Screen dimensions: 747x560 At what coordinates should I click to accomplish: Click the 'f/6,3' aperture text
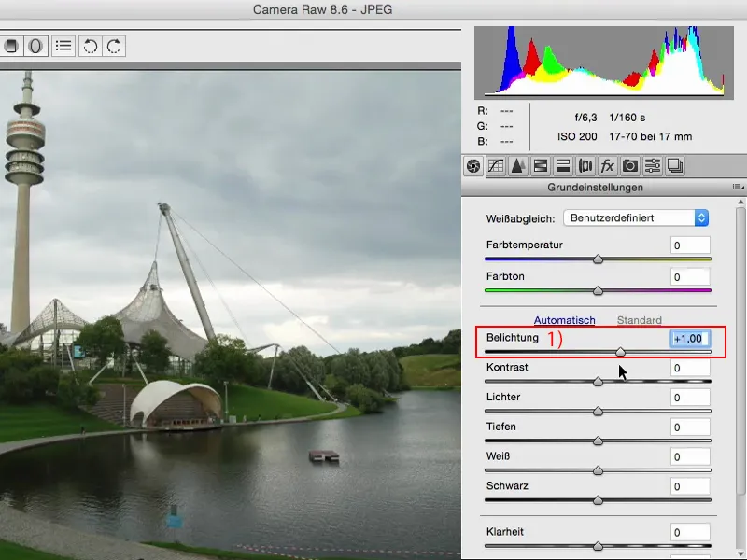[x=585, y=118]
